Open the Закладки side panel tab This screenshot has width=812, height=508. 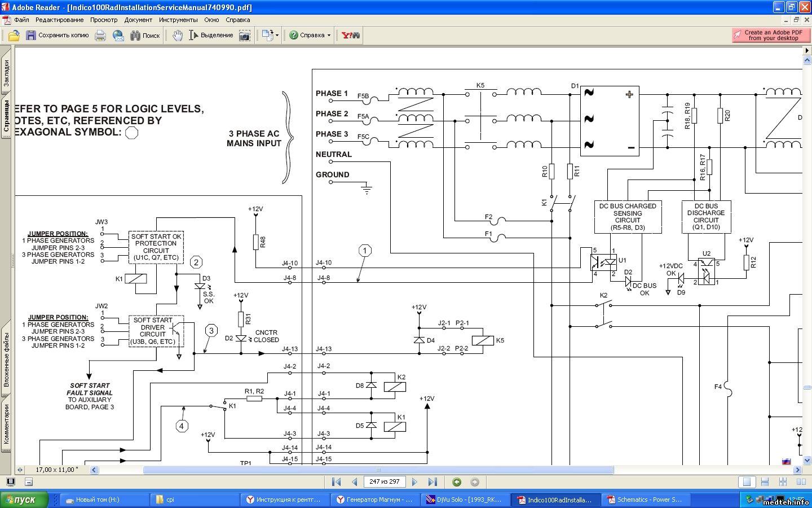click(x=6, y=73)
